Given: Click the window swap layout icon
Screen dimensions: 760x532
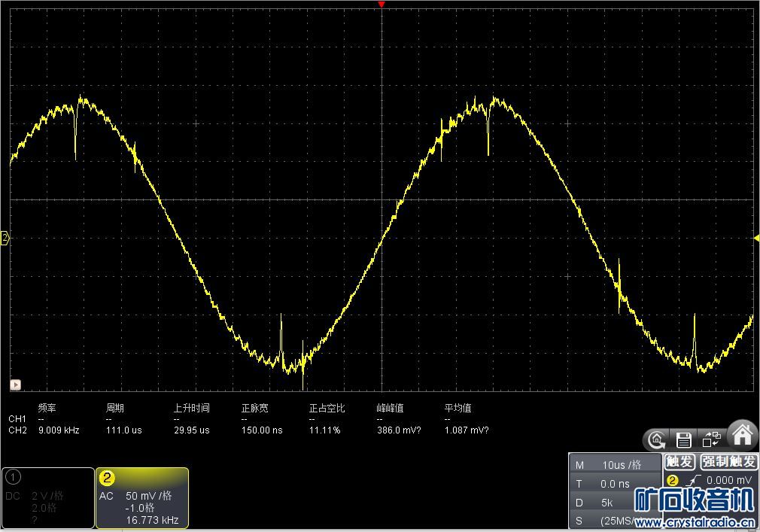Looking at the screenshot, I should pyautogui.click(x=712, y=439).
